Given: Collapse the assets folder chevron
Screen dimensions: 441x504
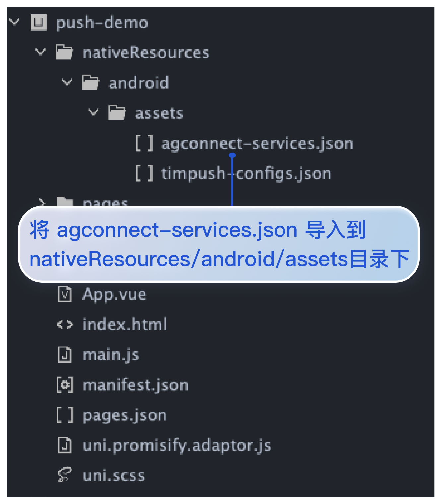Looking at the screenshot, I should point(94,112).
